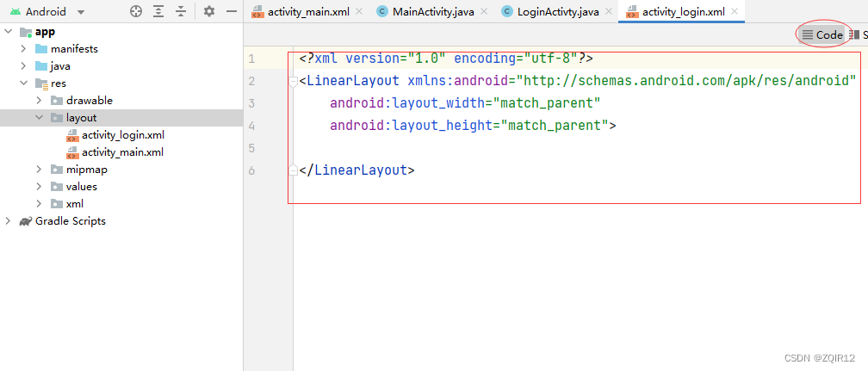Collapse the layout folder
Viewport: 868px width, 371px height.
[x=39, y=117]
